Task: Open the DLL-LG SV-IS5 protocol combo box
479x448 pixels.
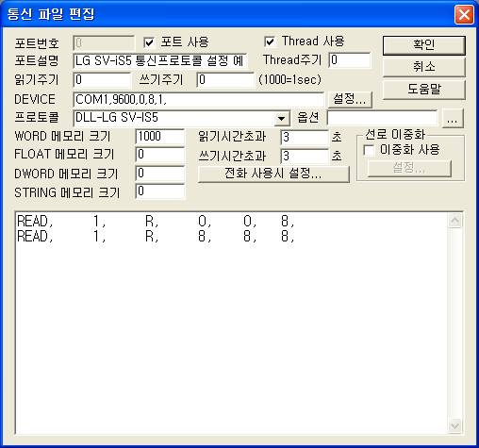Action: [x=181, y=118]
